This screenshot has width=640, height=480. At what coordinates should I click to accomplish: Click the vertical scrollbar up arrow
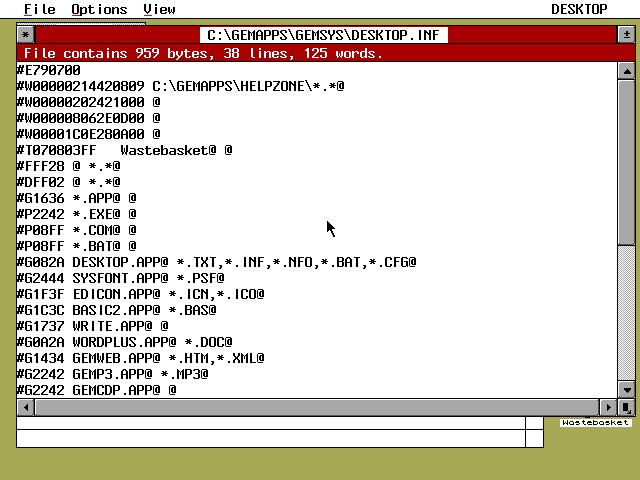click(627, 71)
